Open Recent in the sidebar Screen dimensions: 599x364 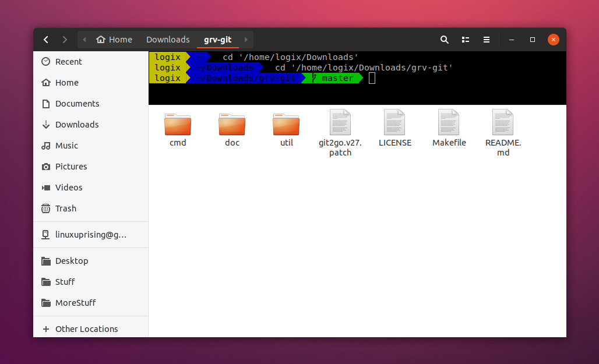[x=91, y=62]
